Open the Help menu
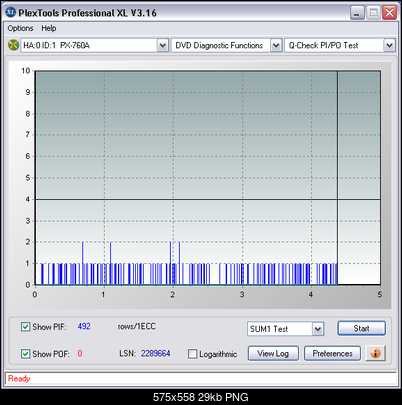Image resolution: width=402 pixels, height=405 pixels. (x=49, y=28)
